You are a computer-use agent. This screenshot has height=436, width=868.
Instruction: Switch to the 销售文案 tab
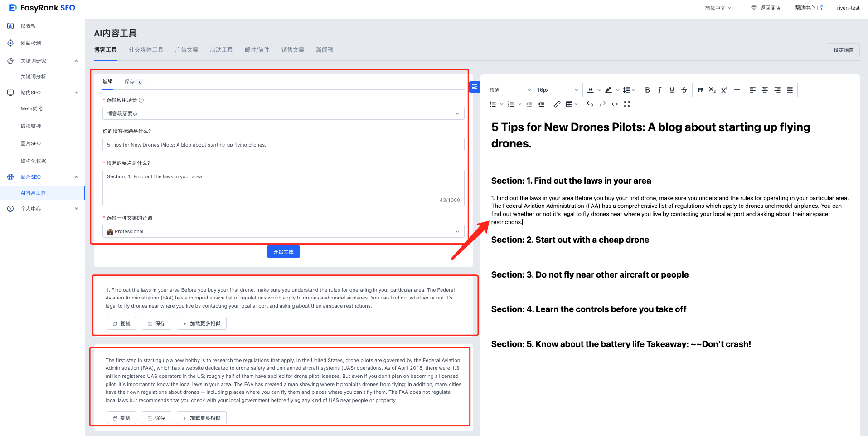(293, 50)
